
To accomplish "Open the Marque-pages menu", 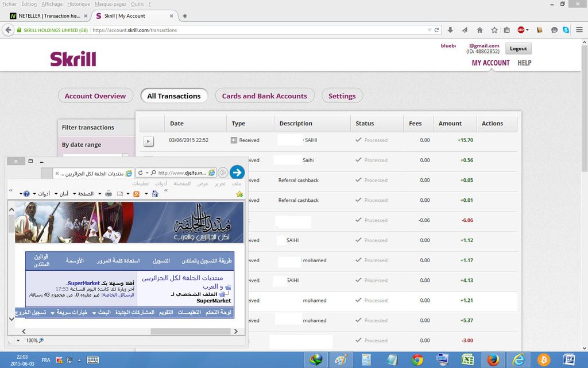I will [111, 4].
